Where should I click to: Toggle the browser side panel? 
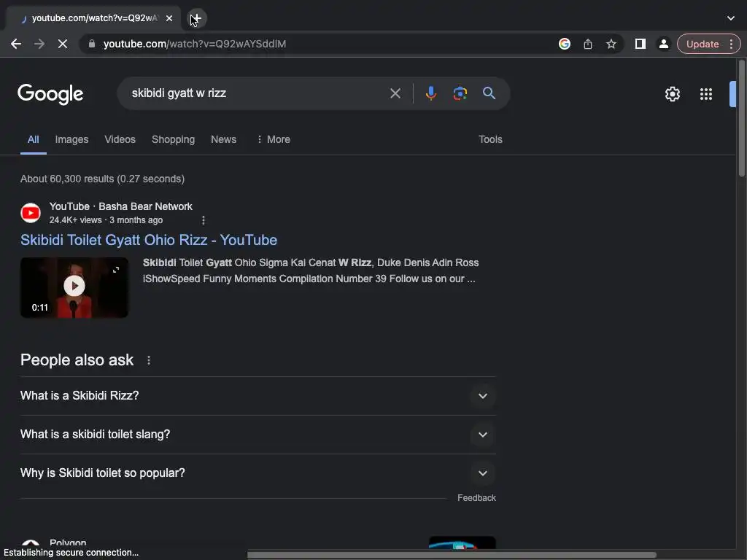click(640, 44)
